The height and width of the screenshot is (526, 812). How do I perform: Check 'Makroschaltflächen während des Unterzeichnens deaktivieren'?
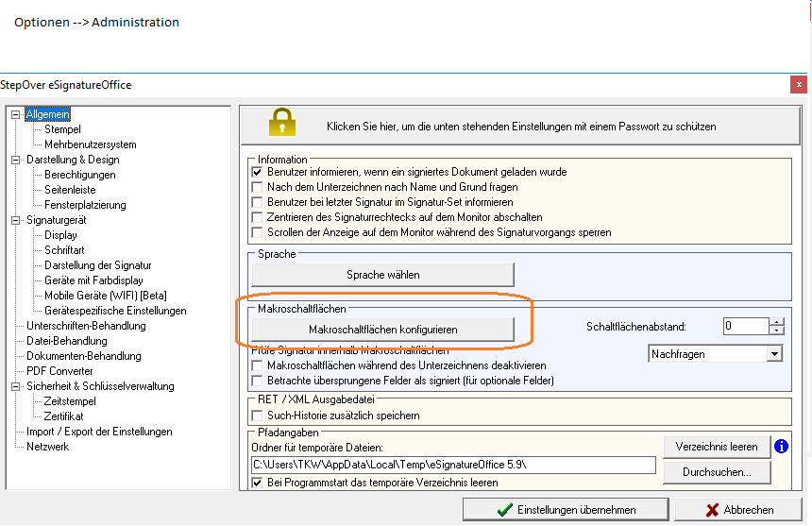pyautogui.click(x=257, y=365)
